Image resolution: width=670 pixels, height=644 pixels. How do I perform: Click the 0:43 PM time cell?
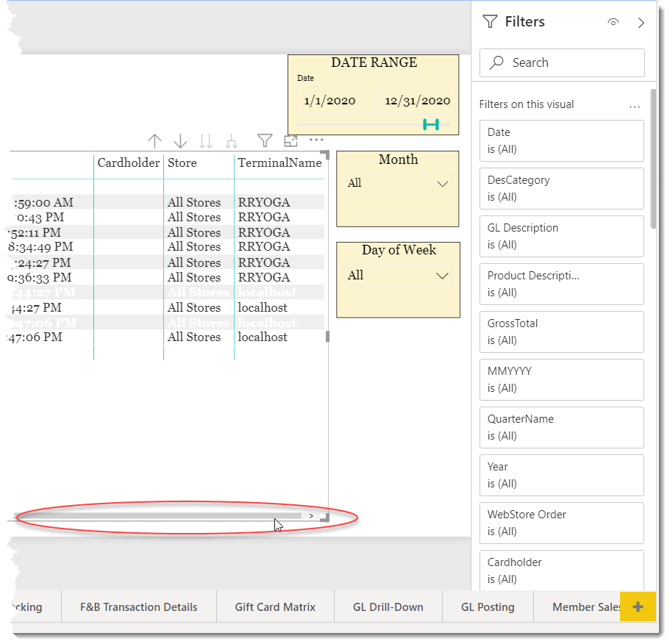pos(40,218)
